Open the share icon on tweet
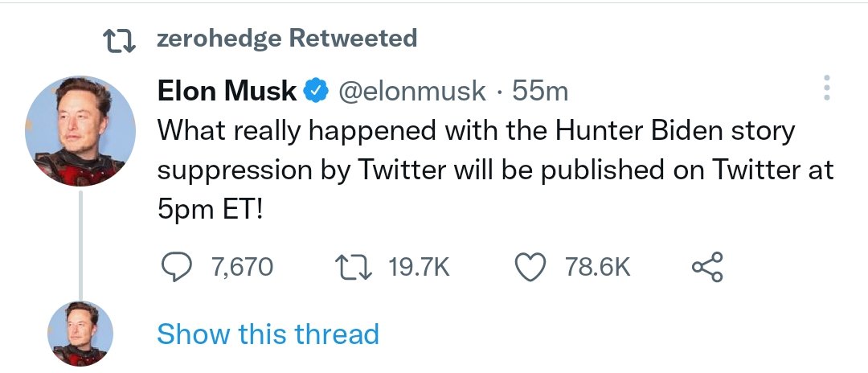868x373 pixels. [x=707, y=267]
